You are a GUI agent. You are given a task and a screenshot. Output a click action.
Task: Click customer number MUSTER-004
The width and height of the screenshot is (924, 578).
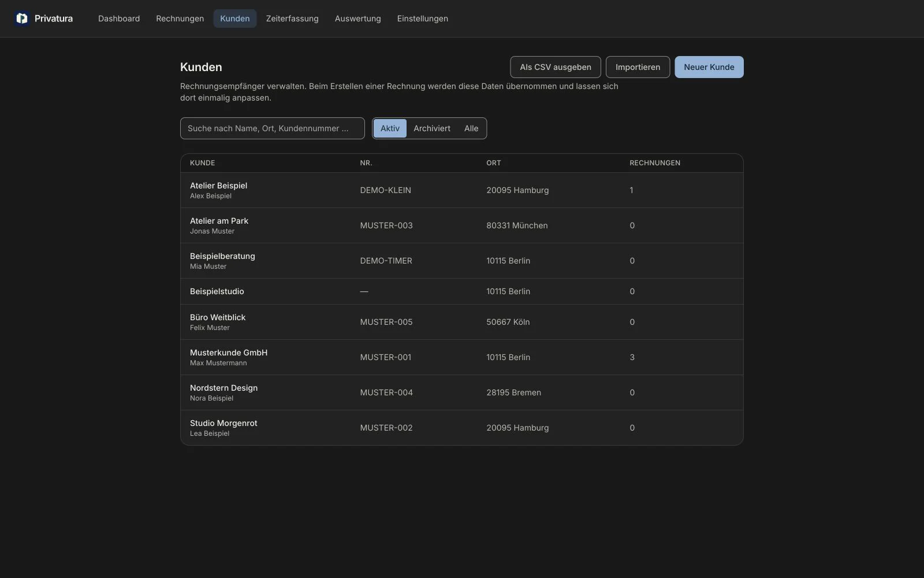pyautogui.click(x=386, y=392)
